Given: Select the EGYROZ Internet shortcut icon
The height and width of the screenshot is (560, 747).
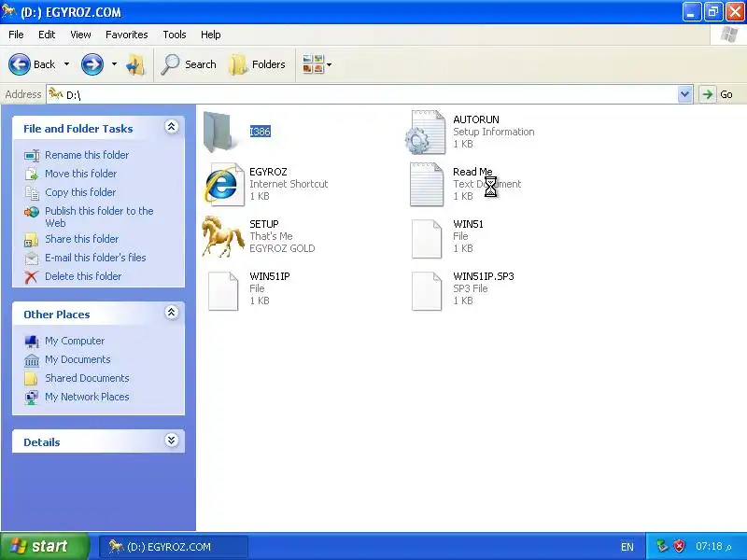Looking at the screenshot, I should click(224, 184).
